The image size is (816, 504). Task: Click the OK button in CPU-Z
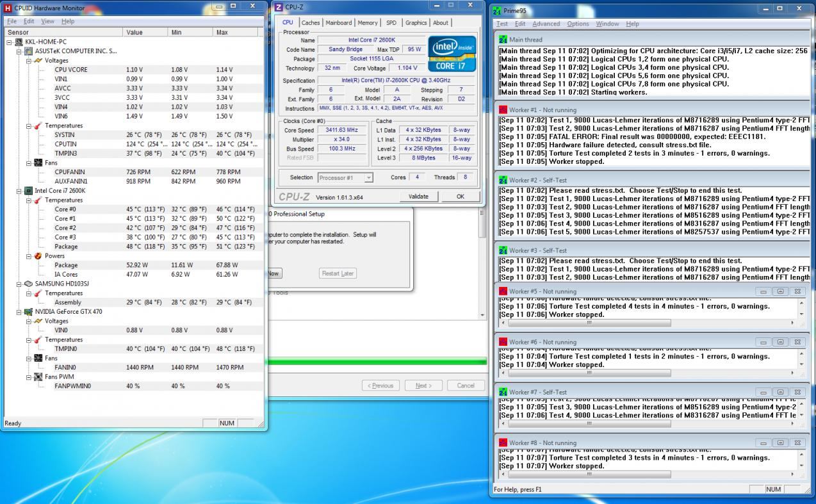(460, 197)
